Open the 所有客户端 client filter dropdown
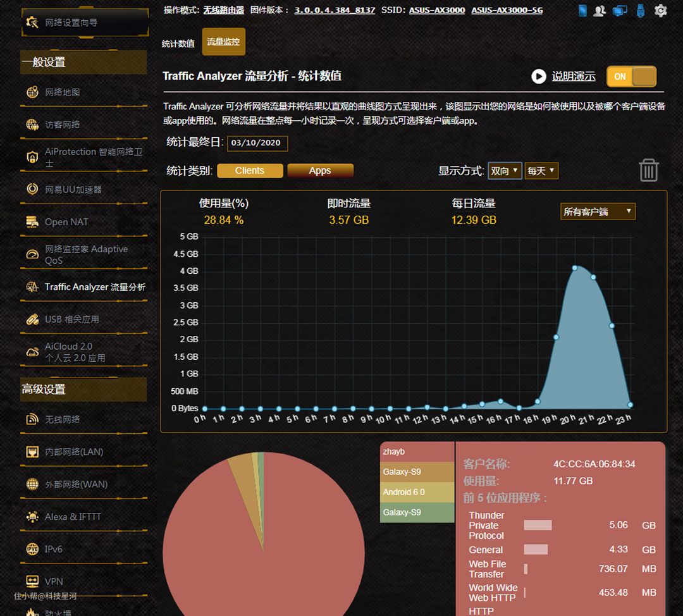The width and height of the screenshot is (683, 616). [598, 211]
